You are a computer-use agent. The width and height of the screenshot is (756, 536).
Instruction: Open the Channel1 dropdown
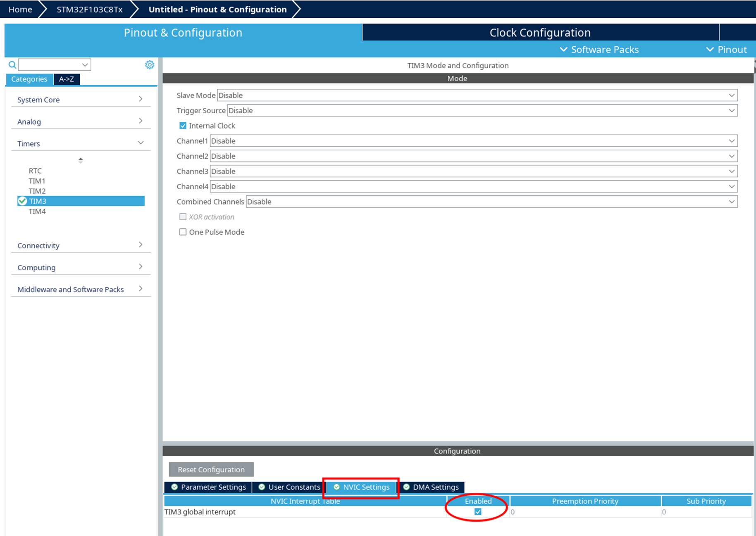coord(473,141)
